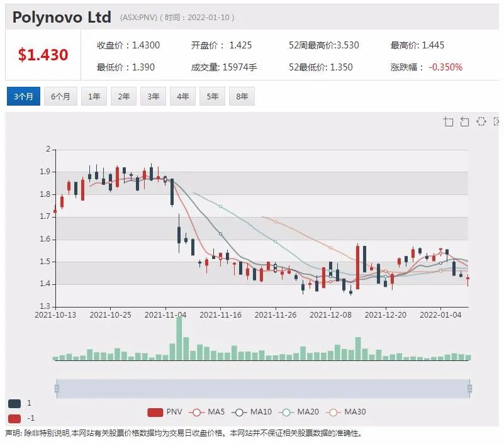Click the large red candle near 2021-12-14
This screenshot has width=504, height=444.
(358, 267)
